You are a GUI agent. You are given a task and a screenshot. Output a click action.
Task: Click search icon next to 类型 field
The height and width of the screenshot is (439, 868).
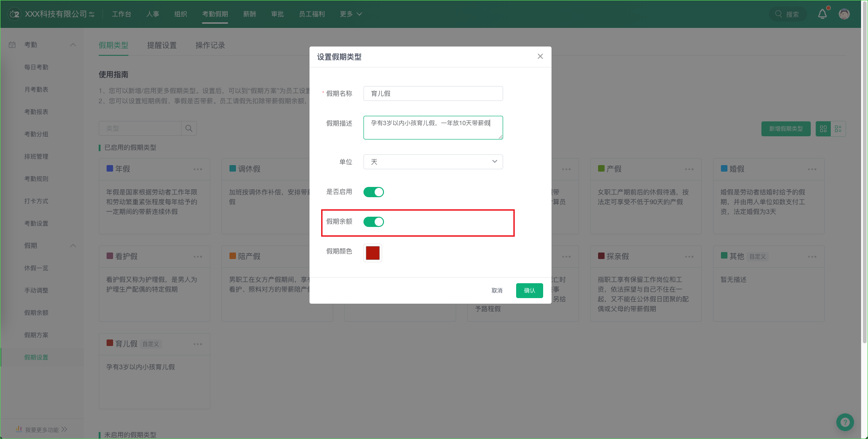click(189, 128)
